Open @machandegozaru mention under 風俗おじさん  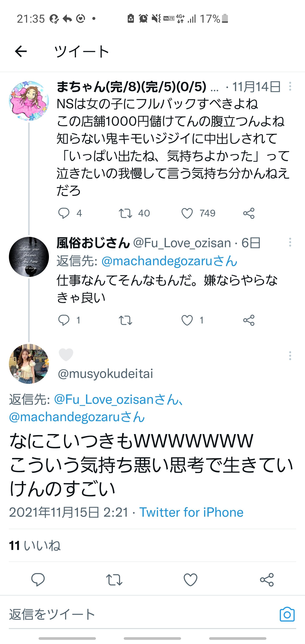tap(169, 261)
